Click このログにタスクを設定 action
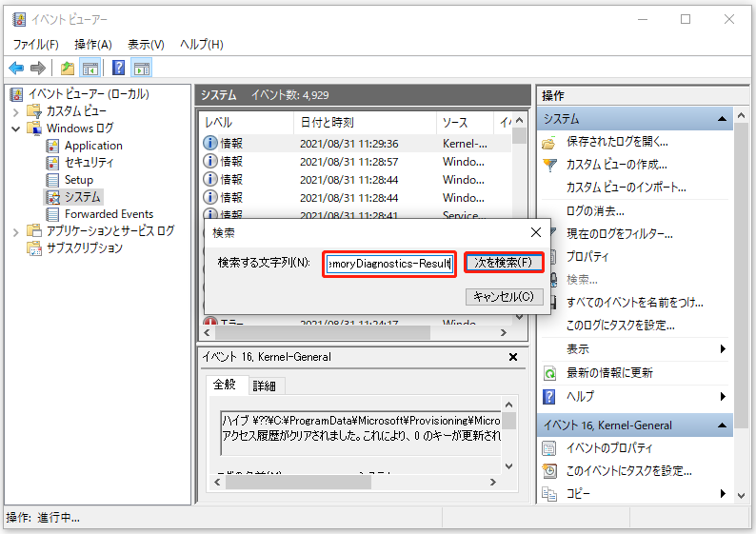 tap(620, 326)
